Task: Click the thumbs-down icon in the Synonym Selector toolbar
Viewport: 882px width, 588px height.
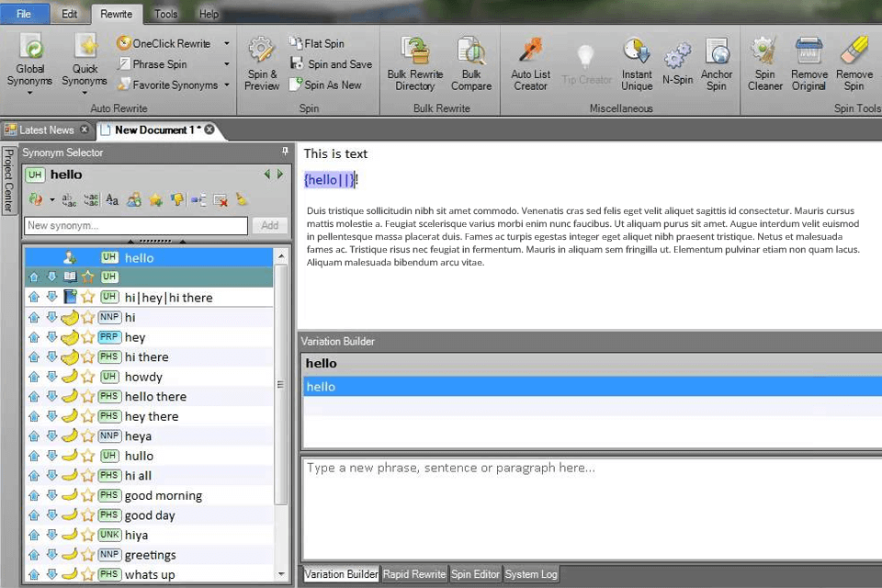Action: [x=177, y=199]
